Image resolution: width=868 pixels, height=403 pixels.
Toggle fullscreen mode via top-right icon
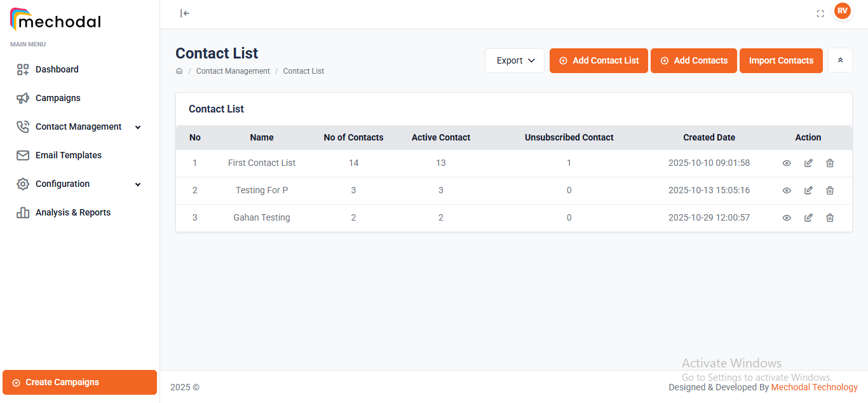tap(820, 13)
